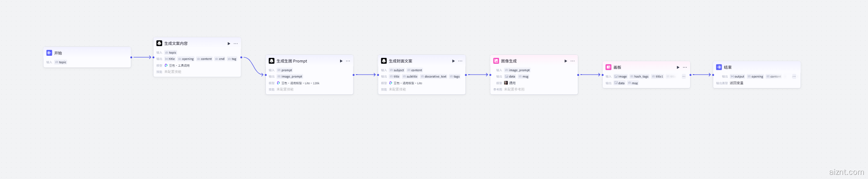
Task: Run the 画板 node
Action: click(x=678, y=67)
